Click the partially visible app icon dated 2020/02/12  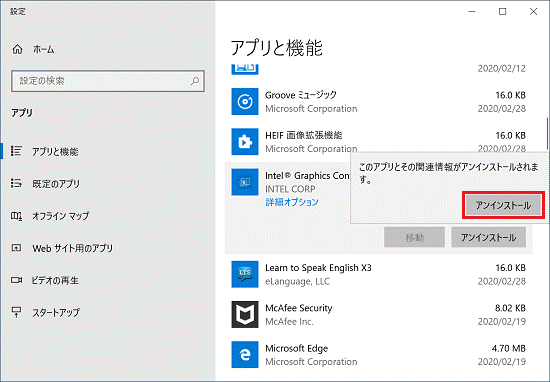pos(245,69)
